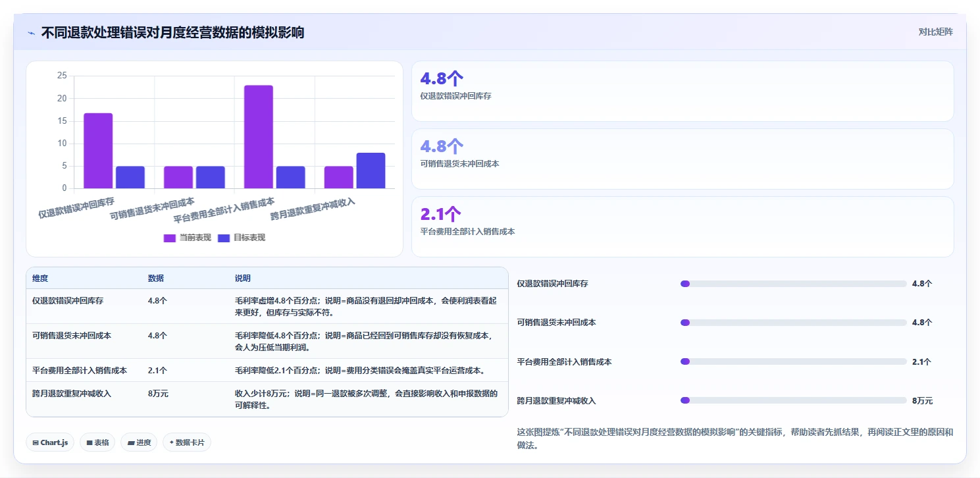Open the 4.8个 可销售退货未冲回成本 data card
The image size is (980, 478).
[683, 159]
